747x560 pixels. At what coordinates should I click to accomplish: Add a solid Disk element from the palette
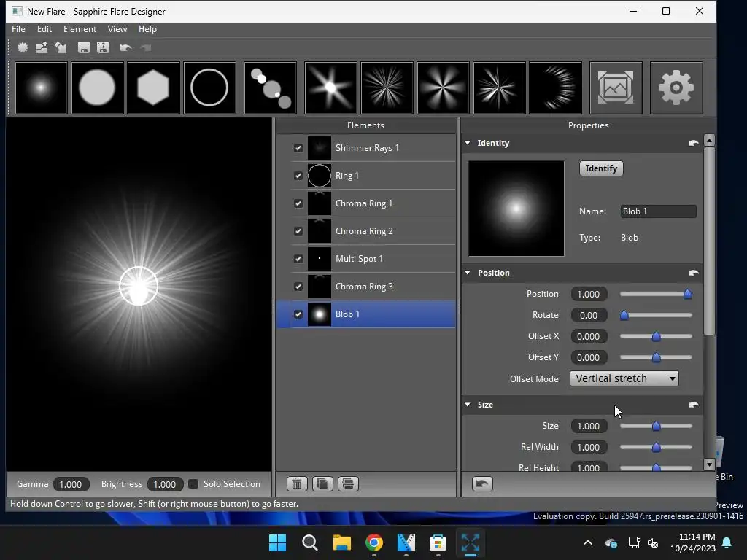(97, 87)
